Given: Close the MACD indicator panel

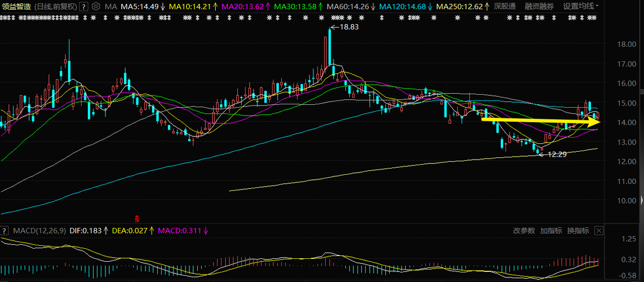Looking at the screenshot, I should (x=598, y=231).
